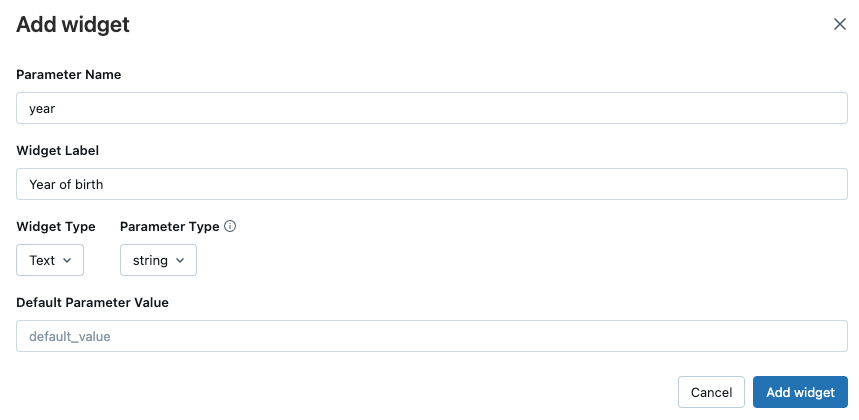This screenshot has width=859, height=420.
Task: Place cursor on the 'year' text
Action: click(x=42, y=108)
